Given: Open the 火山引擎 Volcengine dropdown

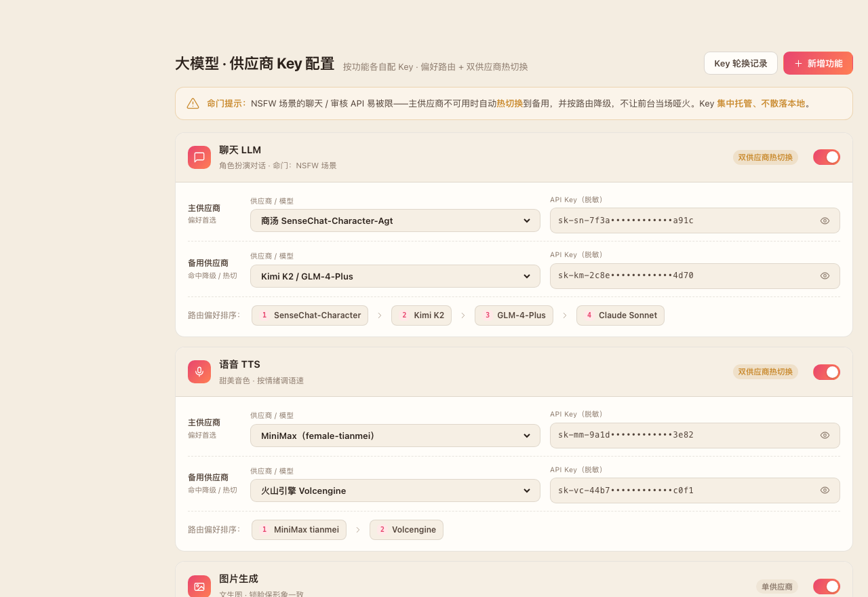Looking at the screenshot, I should pyautogui.click(x=395, y=490).
